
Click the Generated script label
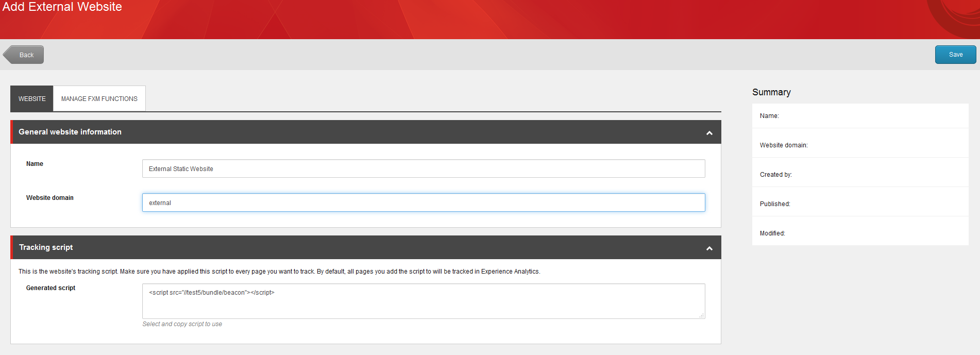[x=50, y=288]
